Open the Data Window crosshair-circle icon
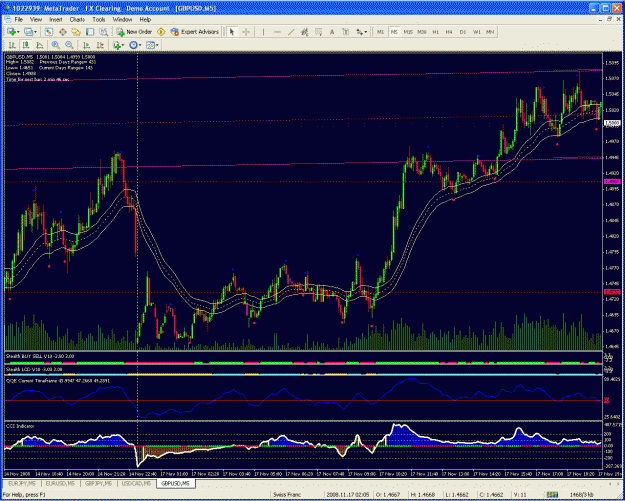 pyautogui.click(x=63, y=32)
